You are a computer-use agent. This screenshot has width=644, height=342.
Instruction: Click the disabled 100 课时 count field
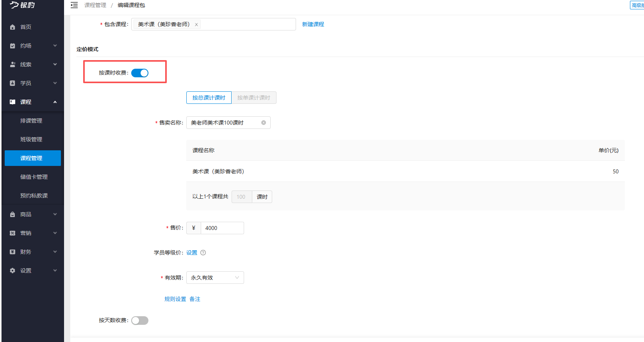click(242, 197)
